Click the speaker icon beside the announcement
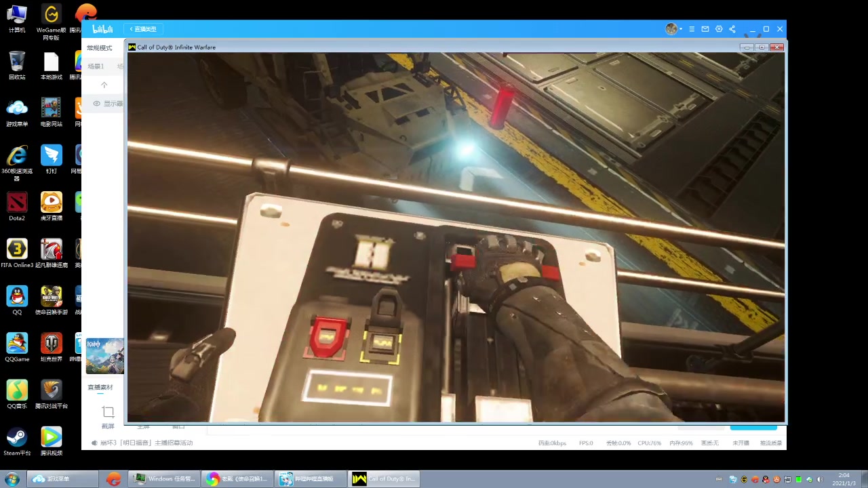The width and height of the screenshot is (868, 488). (94, 443)
